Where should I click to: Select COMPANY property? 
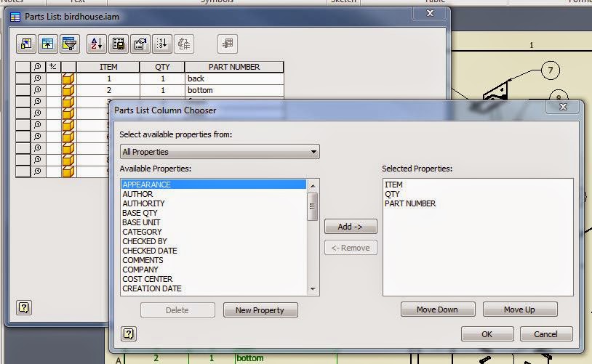(214, 270)
